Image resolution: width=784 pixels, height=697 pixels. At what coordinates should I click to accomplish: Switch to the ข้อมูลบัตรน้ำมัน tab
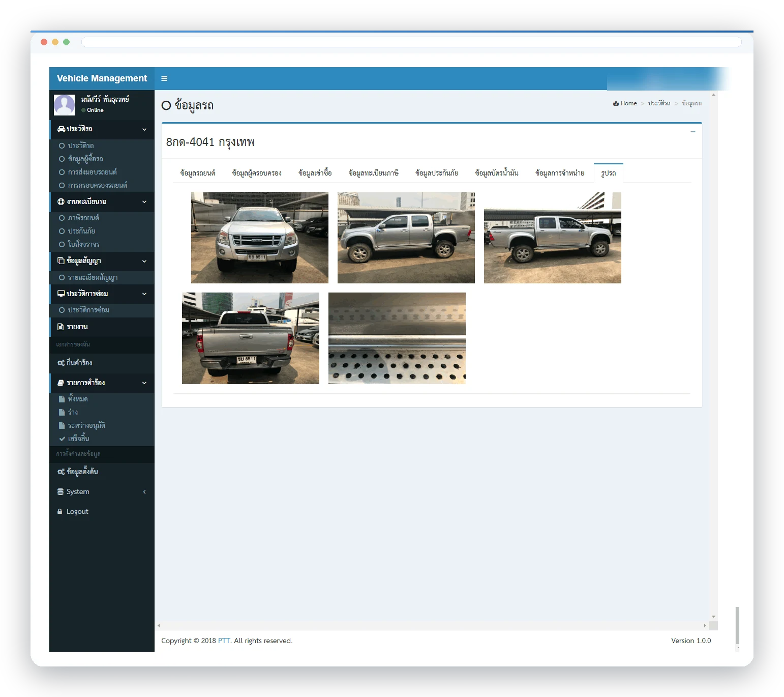tap(497, 173)
